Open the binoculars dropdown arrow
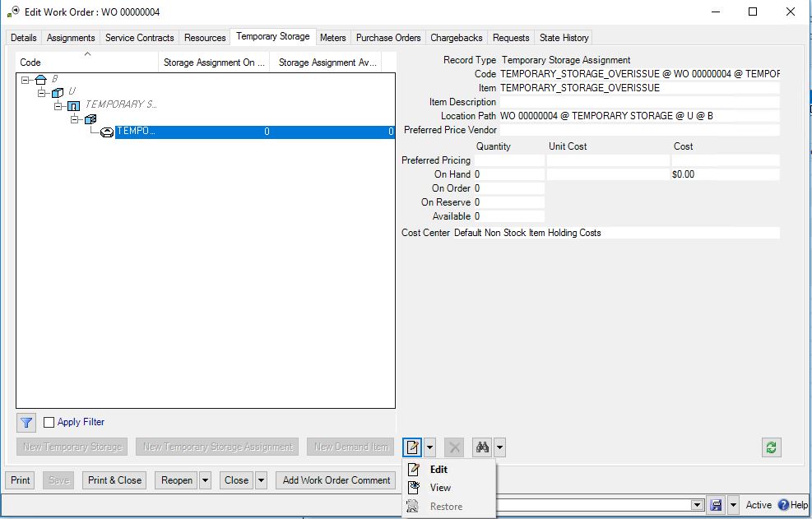Image resolution: width=812 pixels, height=519 pixels. point(499,447)
